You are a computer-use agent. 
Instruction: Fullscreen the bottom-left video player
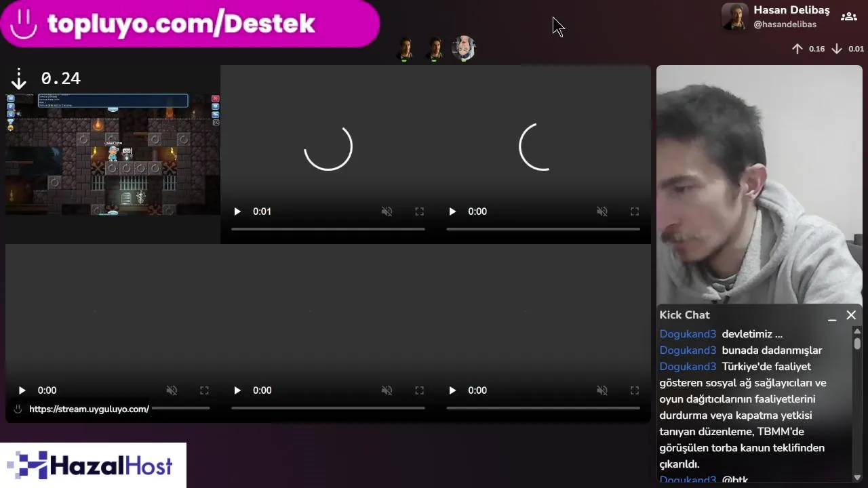(x=204, y=390)
